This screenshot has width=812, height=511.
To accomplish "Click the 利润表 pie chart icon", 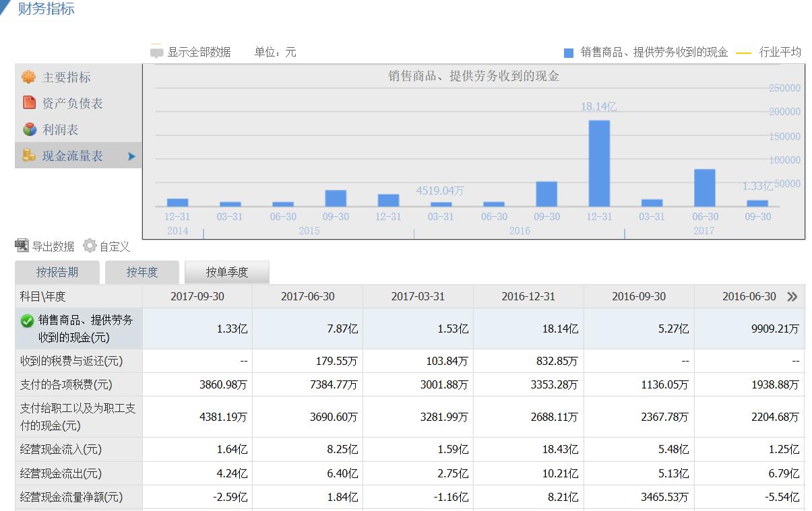I will (x=29, y=129).
